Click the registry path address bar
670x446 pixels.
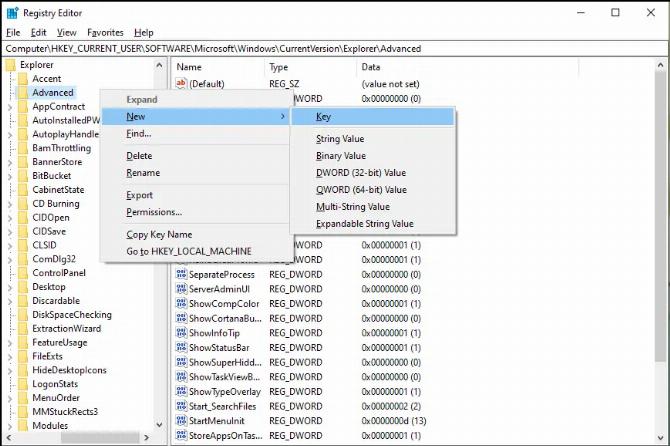(335, 49)
